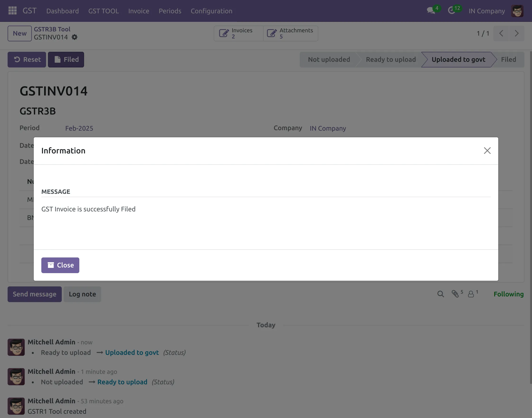Open the paperclip attachments icon
The height and width of the screenshot is (418, 532).
tap(455, 294)
